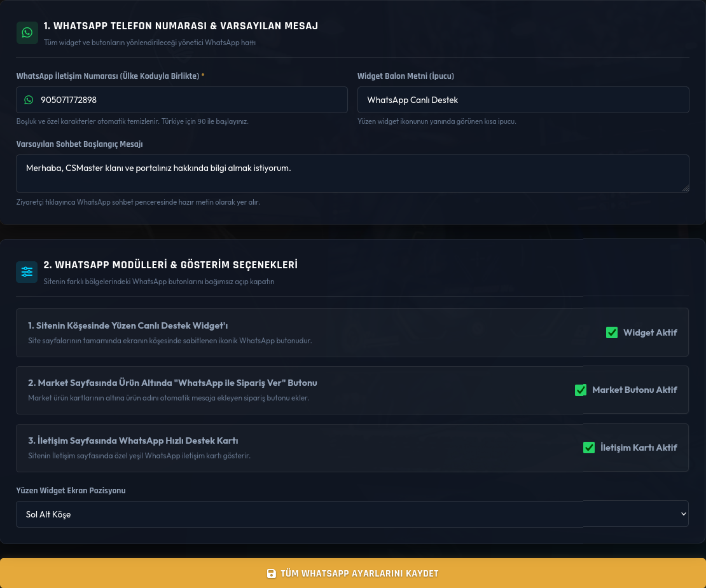The height and width of the screenshot is (588, 706).
Task: Click the sliders icon beside section 2 heading
Action: (x=27, y=272)
